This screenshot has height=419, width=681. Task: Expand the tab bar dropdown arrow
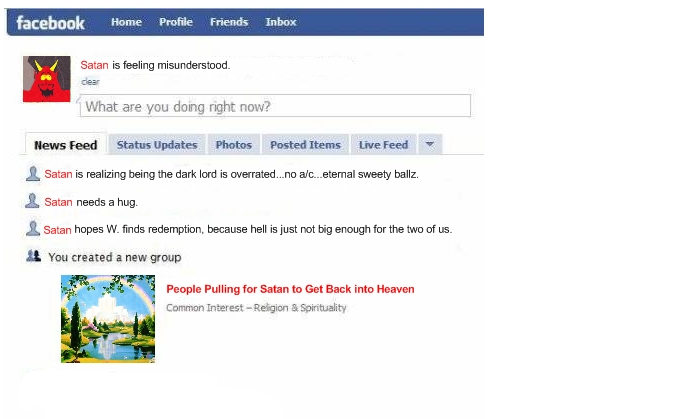click(x=430, y=144)
